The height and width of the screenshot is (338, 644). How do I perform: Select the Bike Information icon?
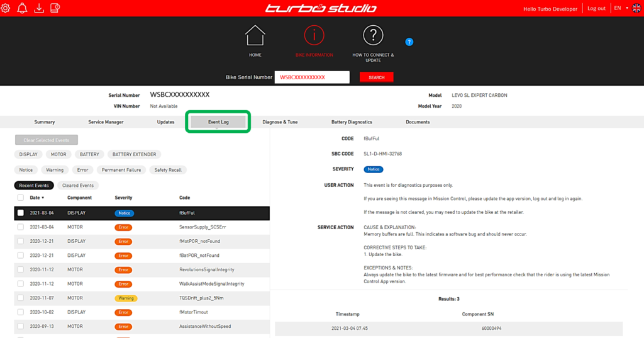click(314, 35)
